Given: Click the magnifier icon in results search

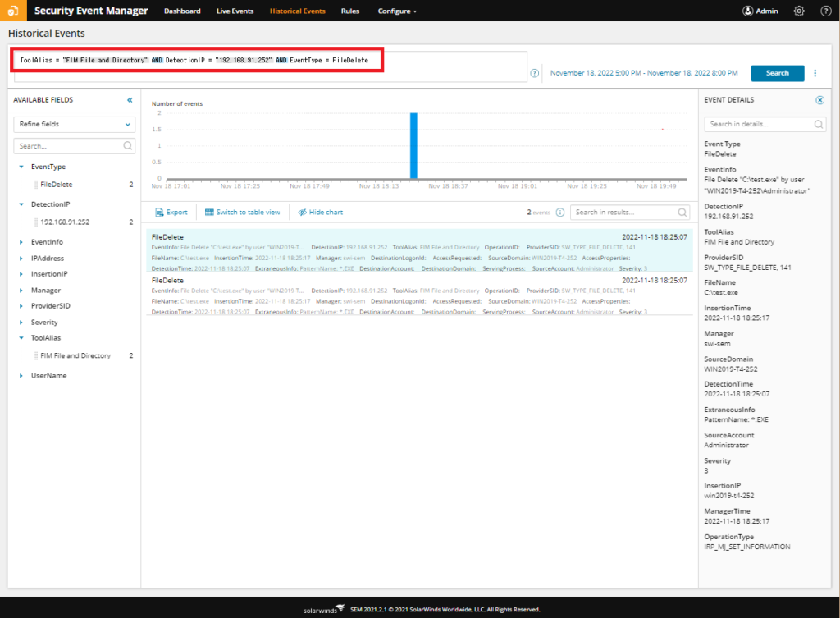Looking at the screenshot, I should (x=682, y=213).
